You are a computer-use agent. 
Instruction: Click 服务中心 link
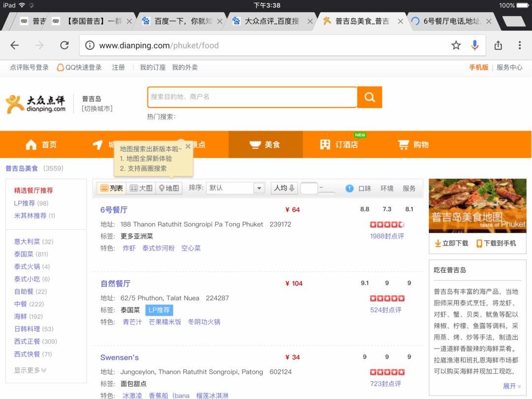pyautogui.click(x=509, y=67)
